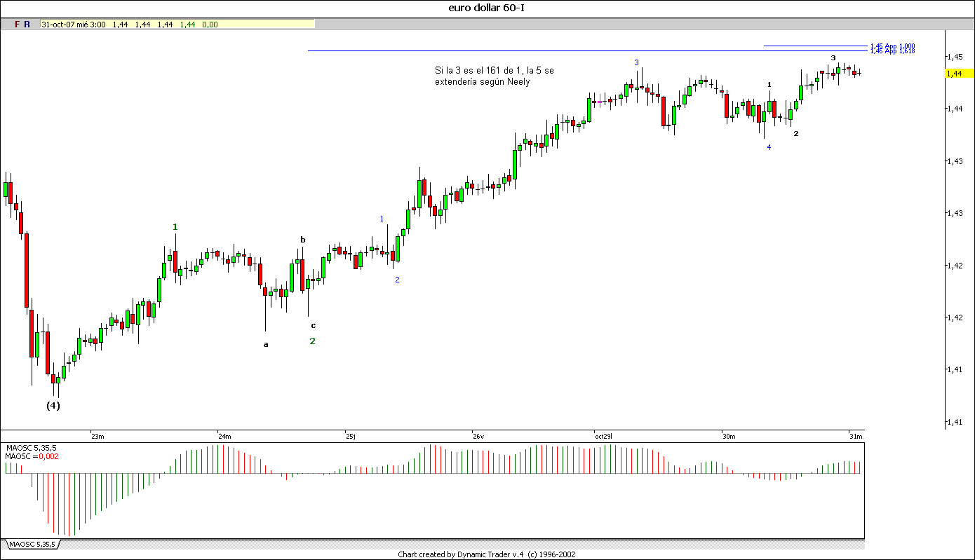
Task: Click the 1,45 price axis label
Action: (954, 56)
